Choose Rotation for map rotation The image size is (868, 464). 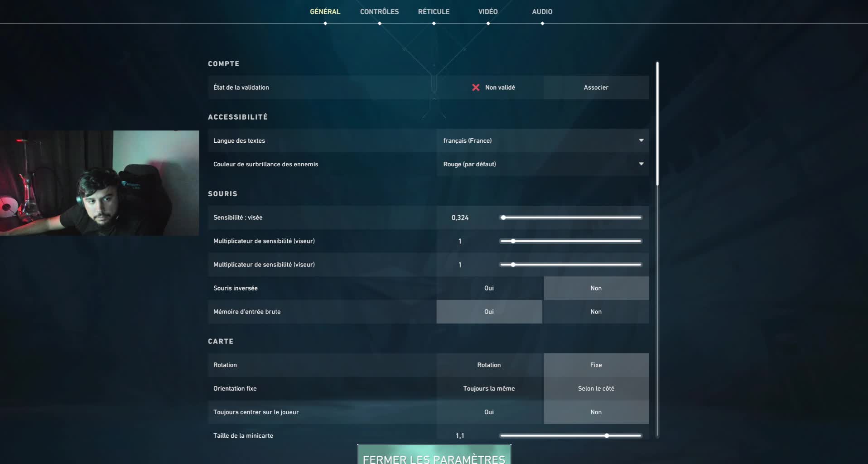pos(489,365)
